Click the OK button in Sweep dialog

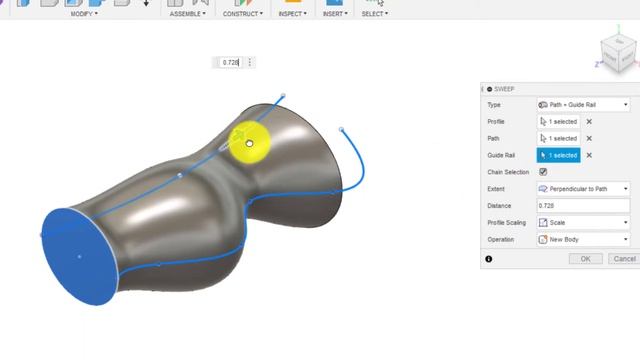(x=585, y=259)
